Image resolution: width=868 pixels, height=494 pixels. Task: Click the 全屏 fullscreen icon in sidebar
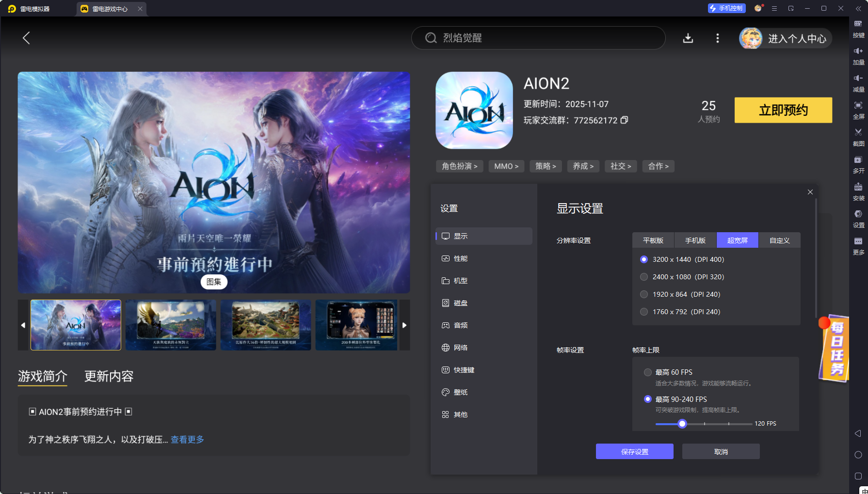(x=858, y=110)
